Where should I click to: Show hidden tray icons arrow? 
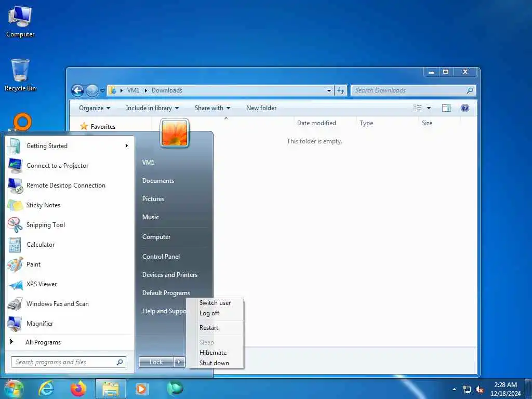pos(454,390)
